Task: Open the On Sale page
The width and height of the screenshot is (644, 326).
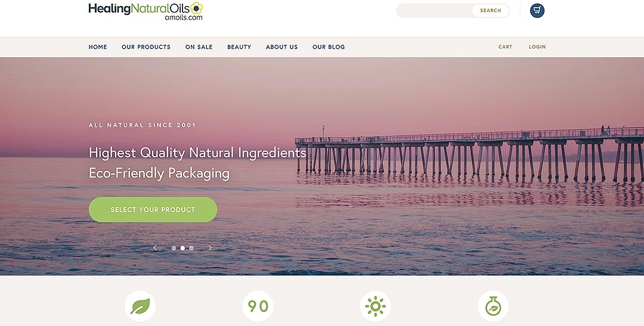Action: [199, 47]
